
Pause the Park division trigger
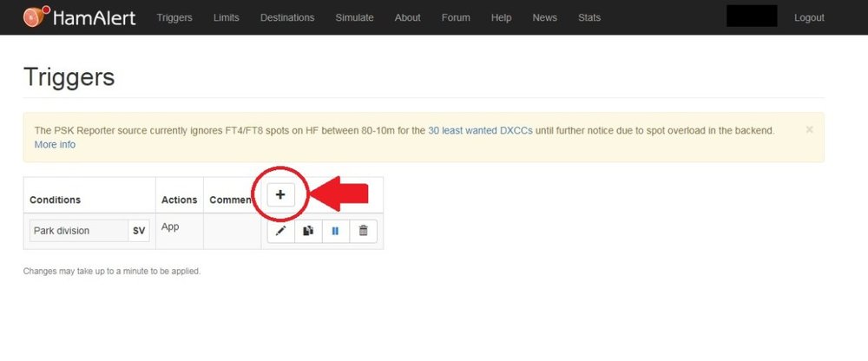[x=335, y=231]
